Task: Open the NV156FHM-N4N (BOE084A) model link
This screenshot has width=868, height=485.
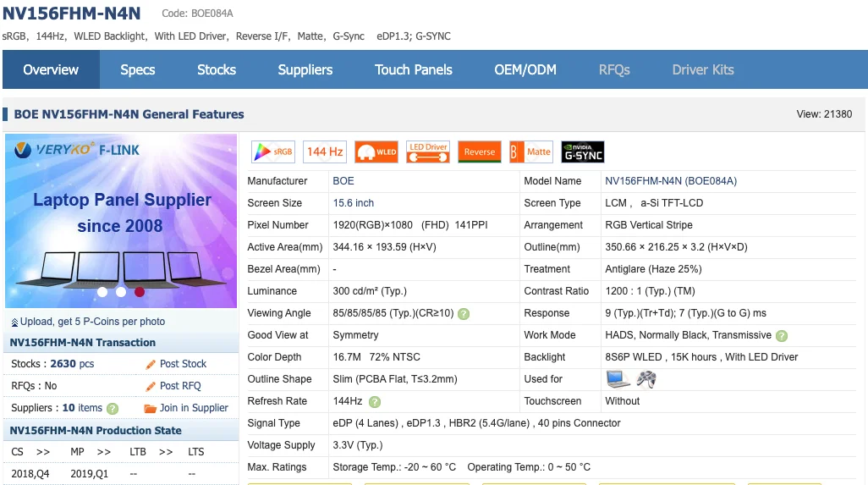Action: coord(671,181)
